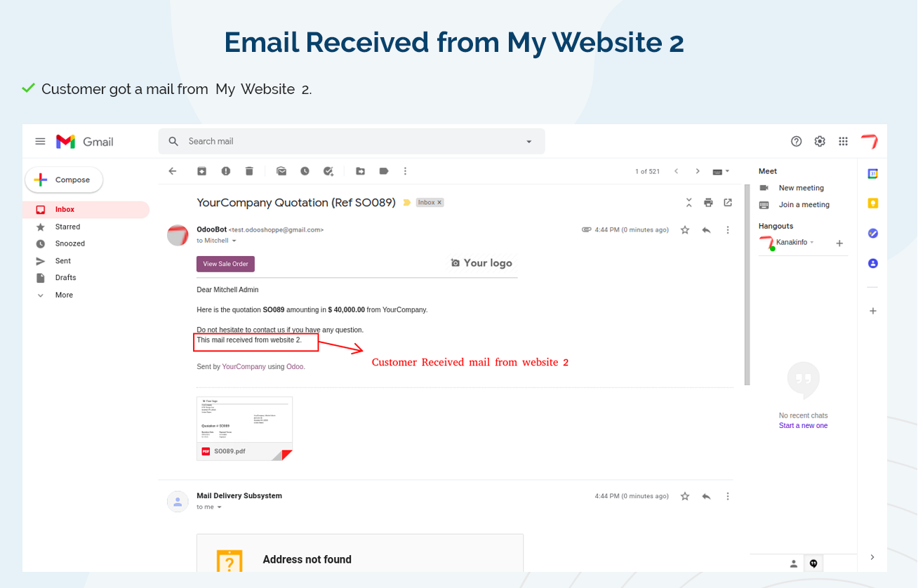Reply to the OdooBot message
This screenshot has height=588, width=918.
pyautogui.click(x=706, y=230)
